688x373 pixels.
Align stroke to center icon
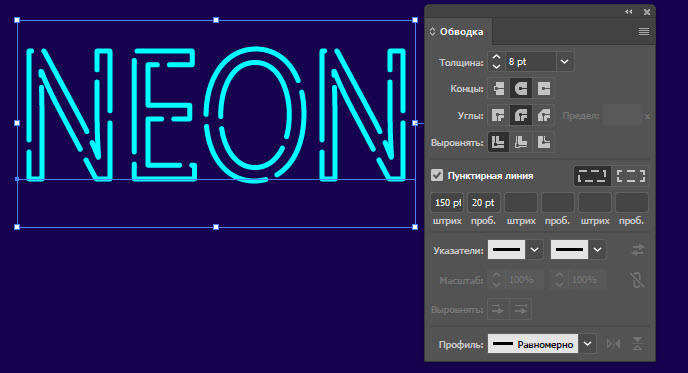click(x=498, y=142)
